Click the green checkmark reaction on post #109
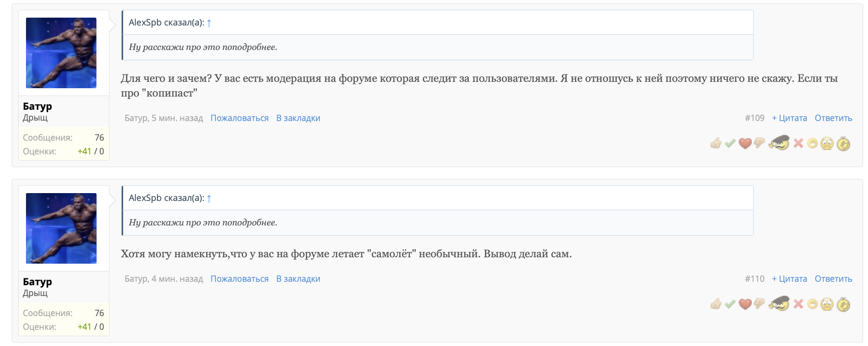 pyautogui.click(x=730, y=144)
